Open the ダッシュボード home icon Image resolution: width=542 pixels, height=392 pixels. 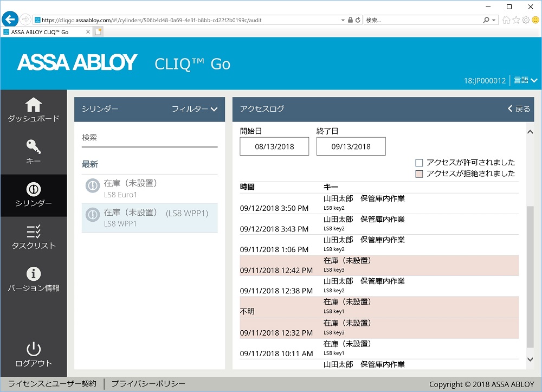(x=34, y=105)
